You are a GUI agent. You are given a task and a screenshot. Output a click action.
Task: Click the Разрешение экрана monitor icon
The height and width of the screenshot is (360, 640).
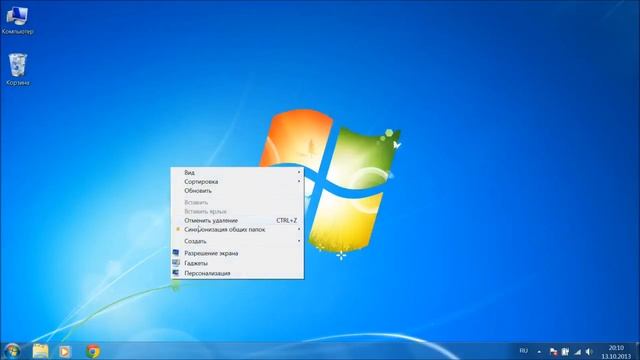coord(176,253)
